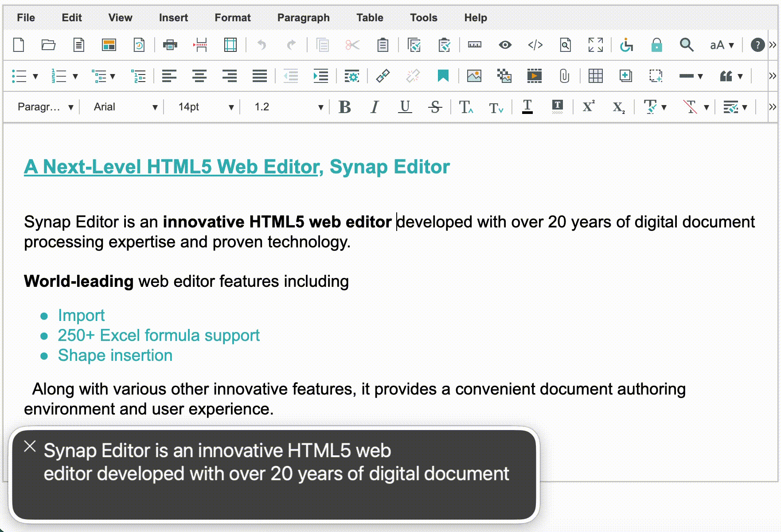Paste with the clipboard icon
The width and height of the screenshot is (781, 532).
(x=383, y=45)
